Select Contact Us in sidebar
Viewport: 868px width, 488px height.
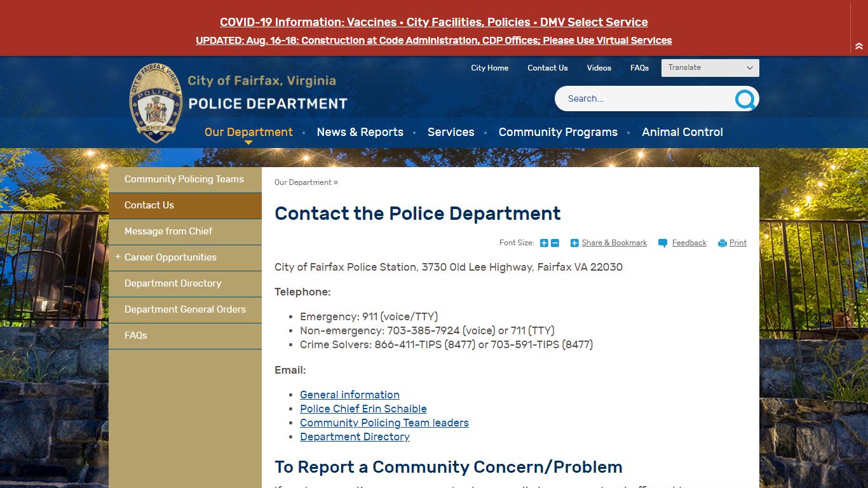pyautogui.click(x=185, y=205)
